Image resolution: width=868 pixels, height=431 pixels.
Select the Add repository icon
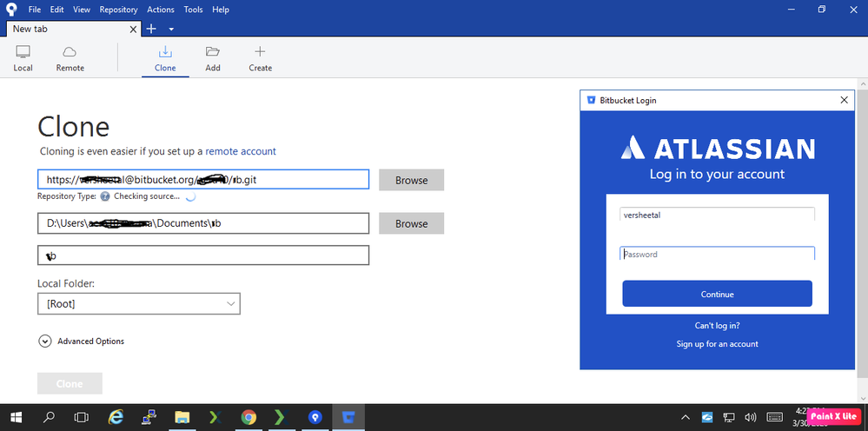click(213, 58)
